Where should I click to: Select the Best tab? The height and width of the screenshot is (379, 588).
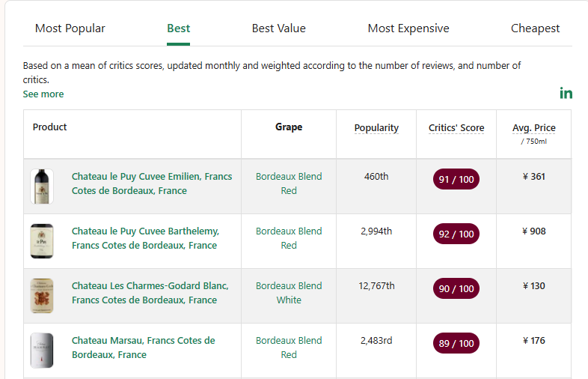(179, 28)
